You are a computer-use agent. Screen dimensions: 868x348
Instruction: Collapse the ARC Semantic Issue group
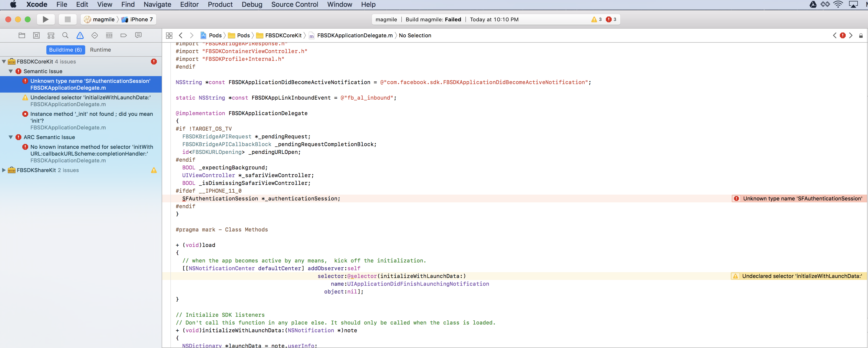pyautogui.click(x=11, y=137)
